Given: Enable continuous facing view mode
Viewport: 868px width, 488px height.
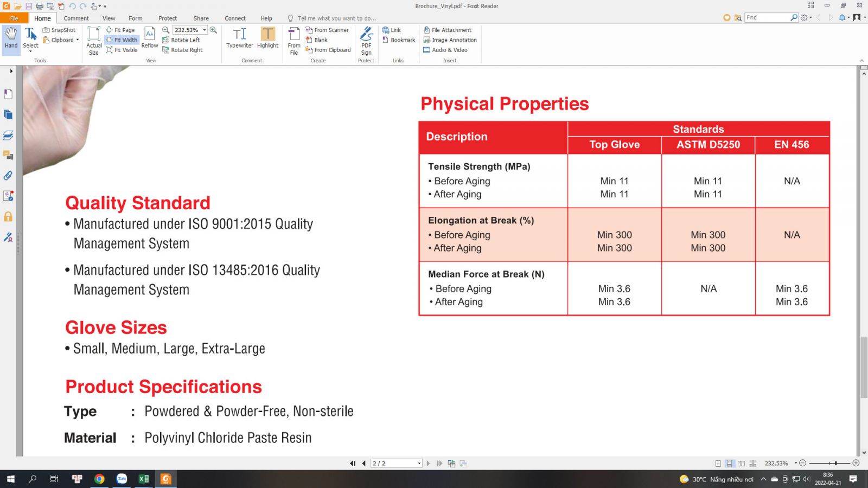Looking at the screenshot, I should point(753,463).
